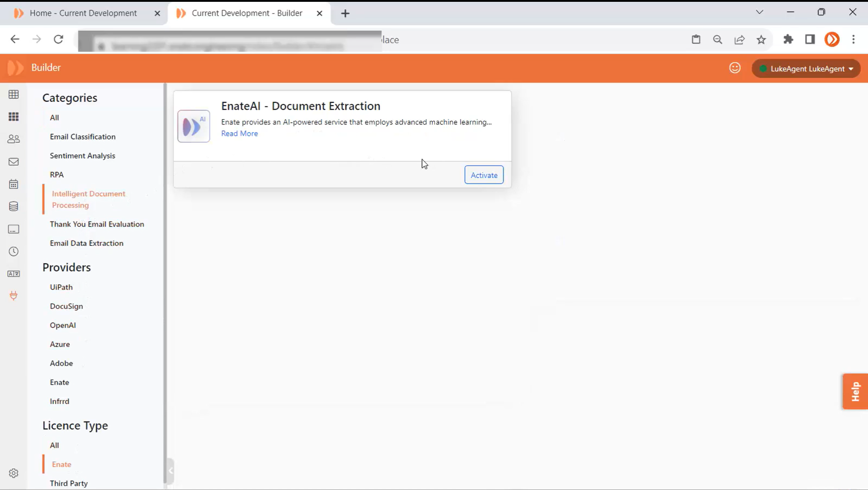Activate EnateAI Document Extraction
Viewport: 868px width, 490px height.
point(484,175)
